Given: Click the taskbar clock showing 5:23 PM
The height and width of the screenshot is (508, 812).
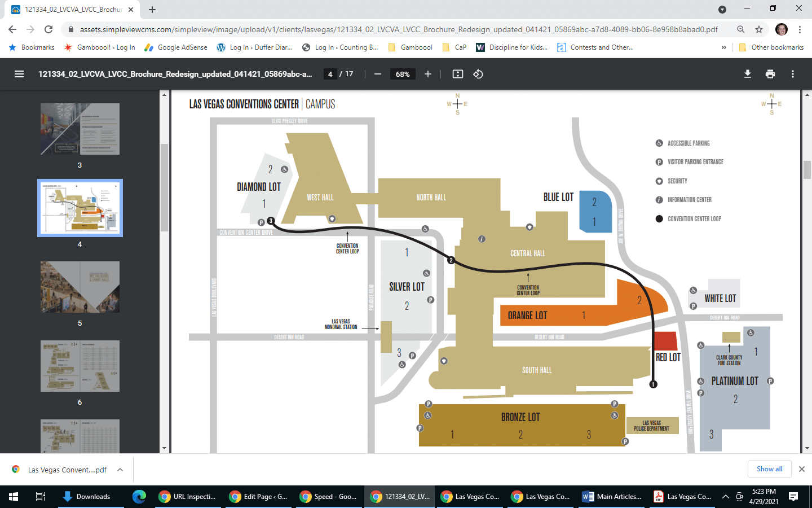Looking at the screenshot, I should tap(764, 497).
